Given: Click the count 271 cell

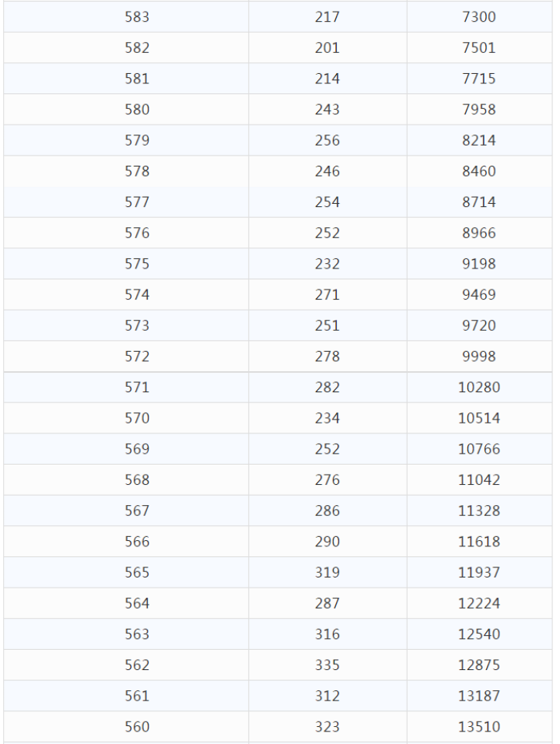Looking at the screenshot, I should [x=327, y=294].
